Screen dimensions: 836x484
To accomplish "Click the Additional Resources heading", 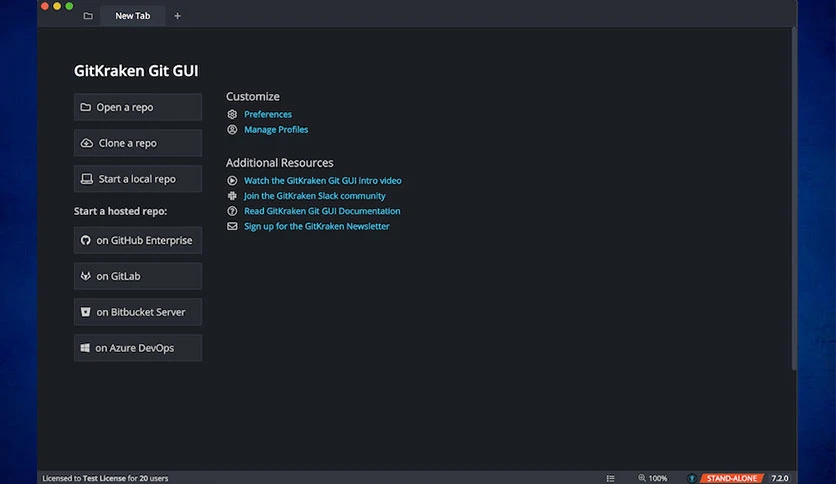I will click(279, 163).
